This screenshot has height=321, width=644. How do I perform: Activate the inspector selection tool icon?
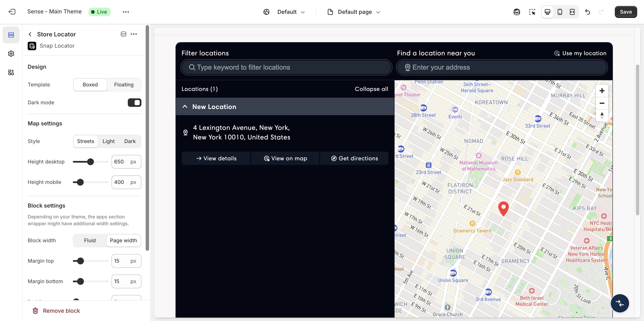pos(532,12)
